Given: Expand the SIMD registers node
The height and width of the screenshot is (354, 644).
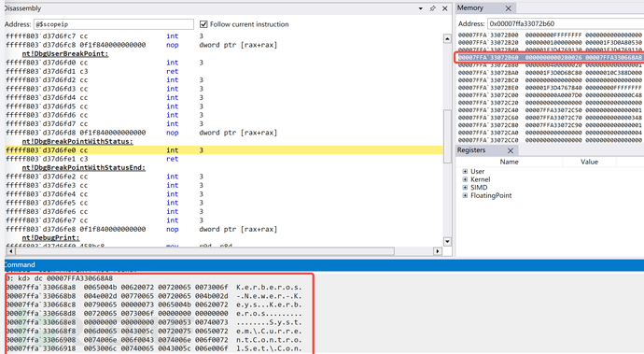Looking at the screenshot, I should (465, 188).
